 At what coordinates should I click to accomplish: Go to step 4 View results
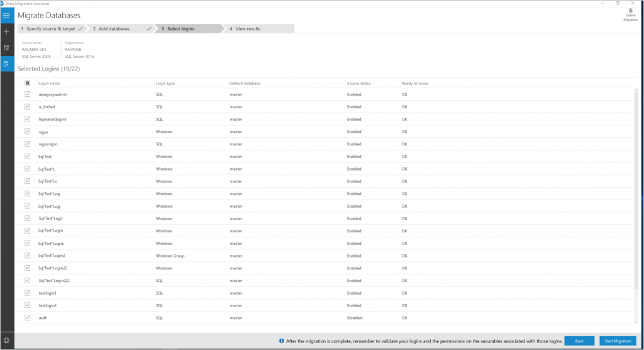(258, 29)
